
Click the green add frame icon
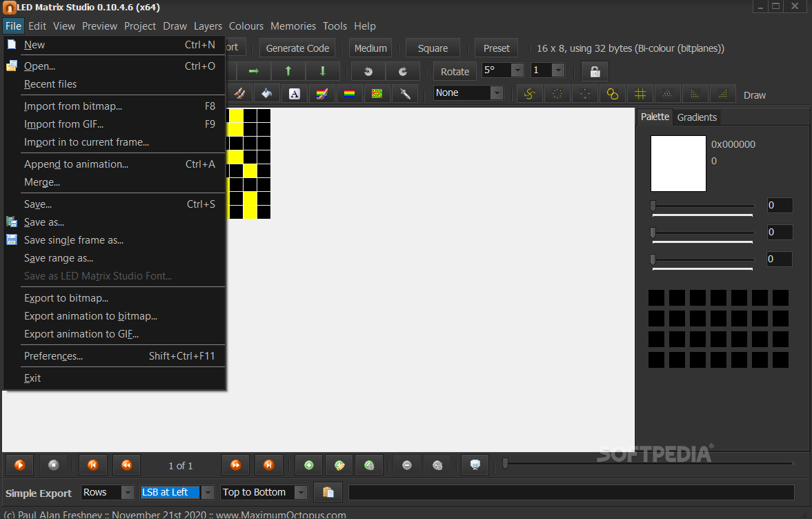pyautogui.click(x=308, y=465)
